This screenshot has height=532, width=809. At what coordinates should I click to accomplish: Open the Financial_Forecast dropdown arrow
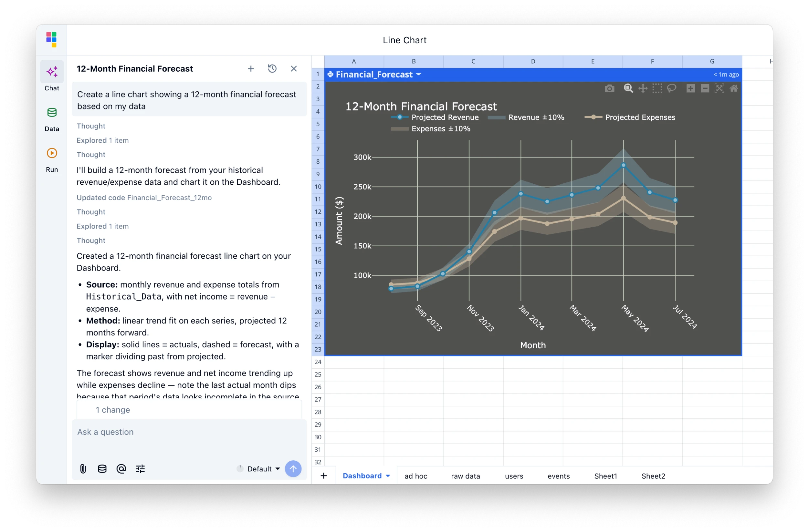(x=418, y=74)
